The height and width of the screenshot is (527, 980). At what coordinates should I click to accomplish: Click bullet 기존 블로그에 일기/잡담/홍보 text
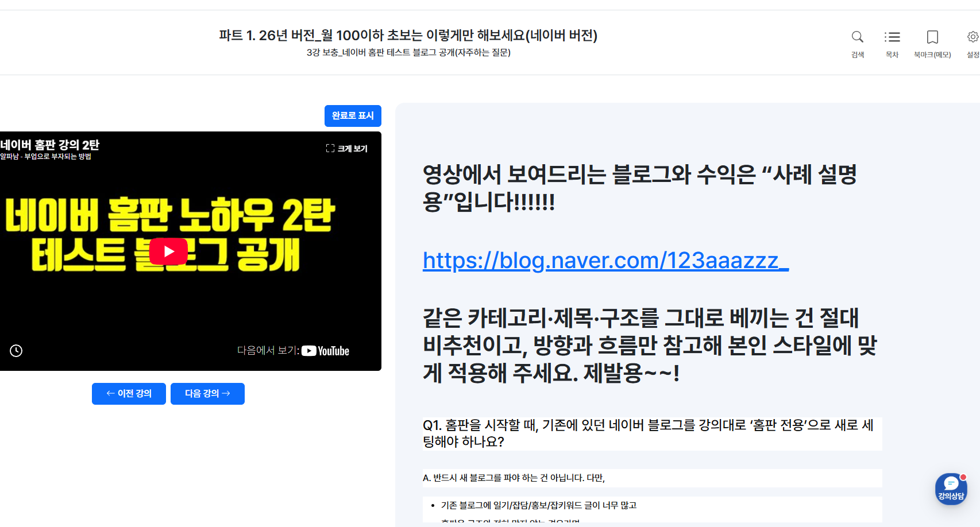[x=539, y=506]
